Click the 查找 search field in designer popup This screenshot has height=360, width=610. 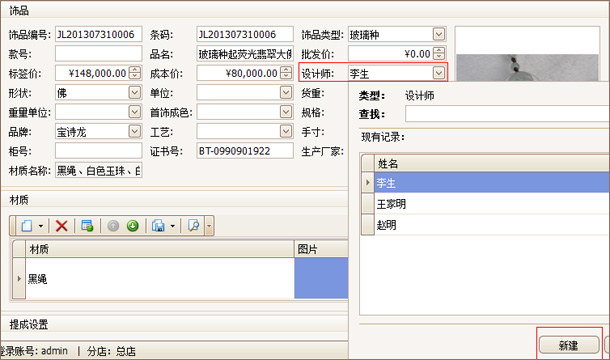pyautogui.click(x=507, y=114)
